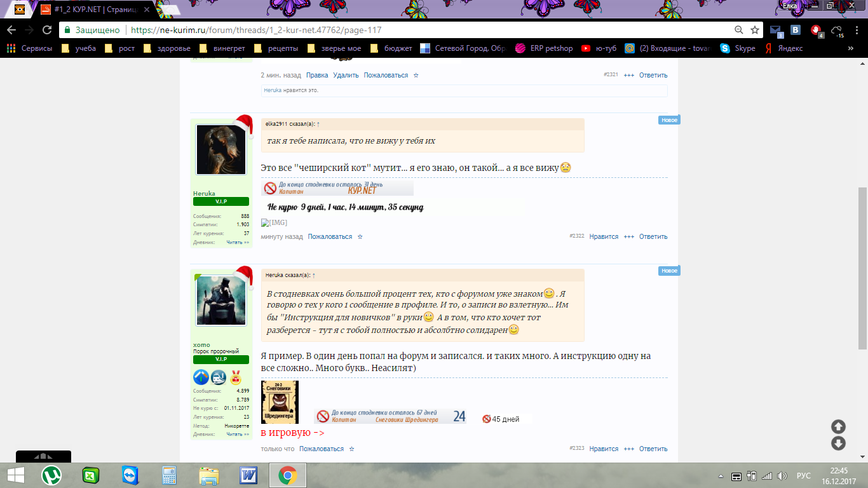Click Удалить on post #2321
The image size is (868, 488).
tap(346, 75)
